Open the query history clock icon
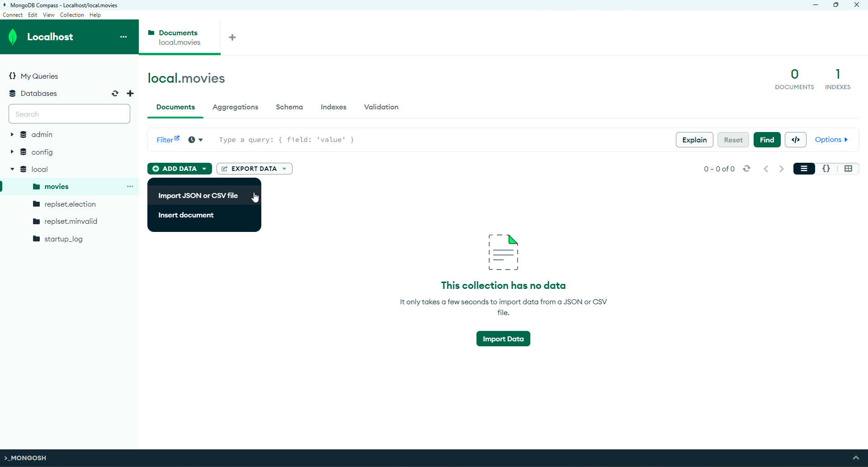This screenshot has height=467, width=868. (192, 140)
